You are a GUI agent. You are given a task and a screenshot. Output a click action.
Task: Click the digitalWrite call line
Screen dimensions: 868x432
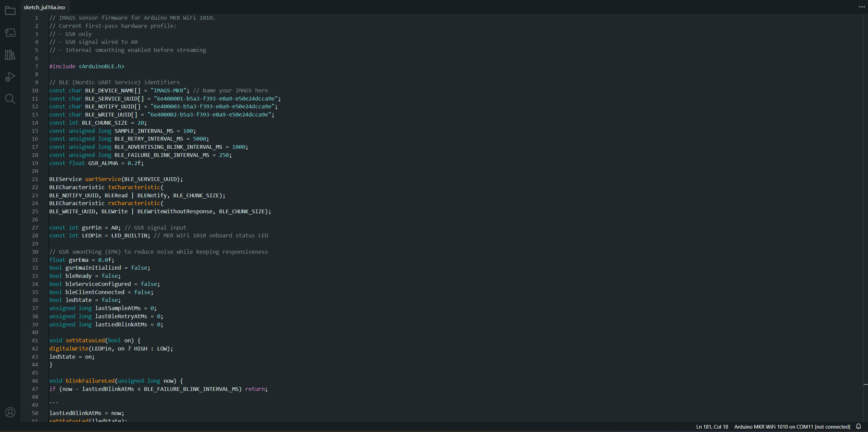tap(111, 348)
